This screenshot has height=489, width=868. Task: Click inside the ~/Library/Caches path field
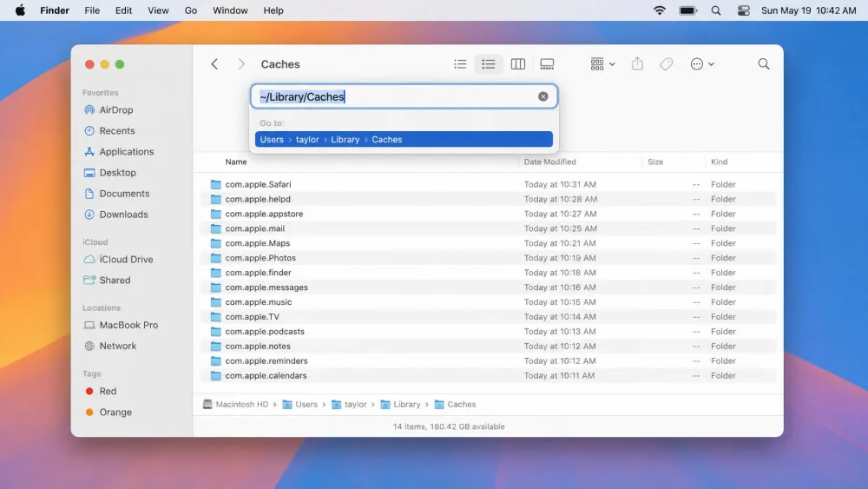click(404, 97)
